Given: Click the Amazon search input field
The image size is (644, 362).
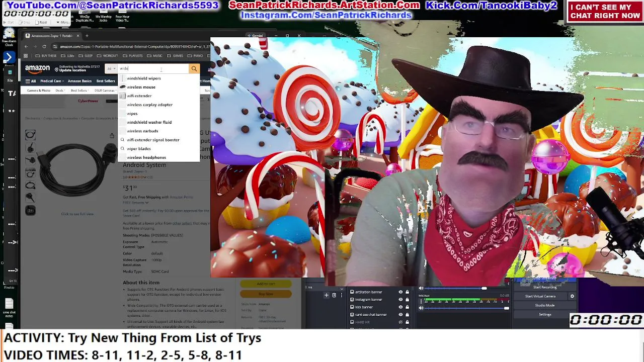Looking at the screenshot, I should click(153, 68).
